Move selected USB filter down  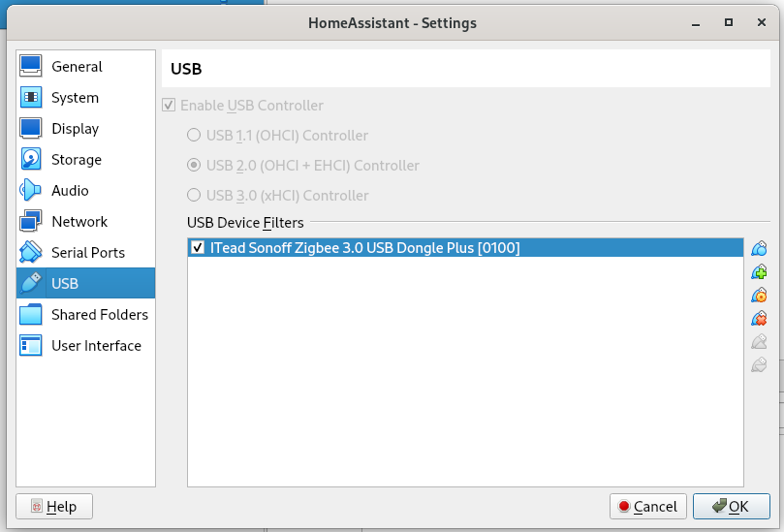[x=760, y=364]
